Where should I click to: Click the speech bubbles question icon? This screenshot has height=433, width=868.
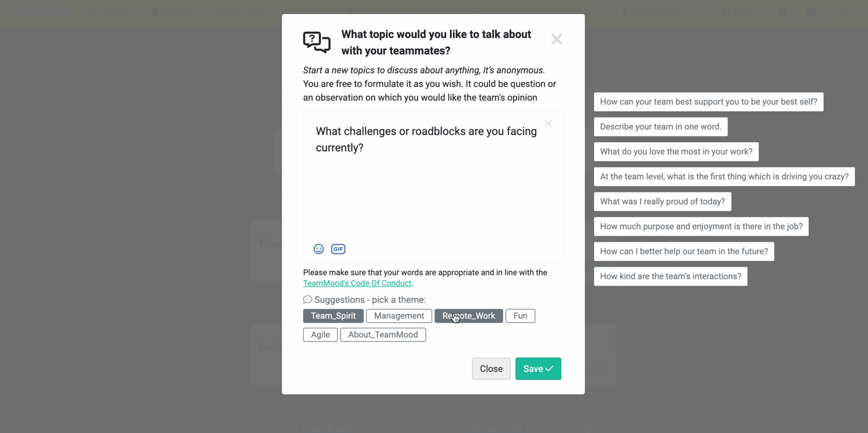tap(316, 42)
